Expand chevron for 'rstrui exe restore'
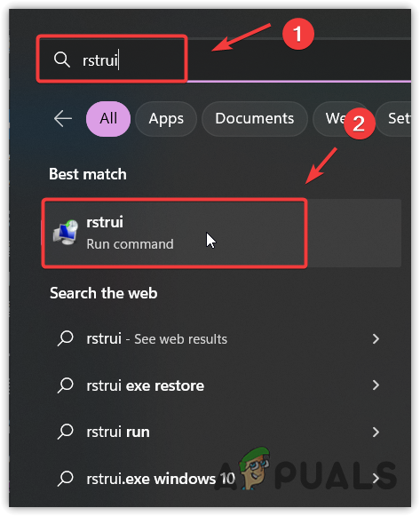The image size is (420, 516). click(x=376, y=385)
